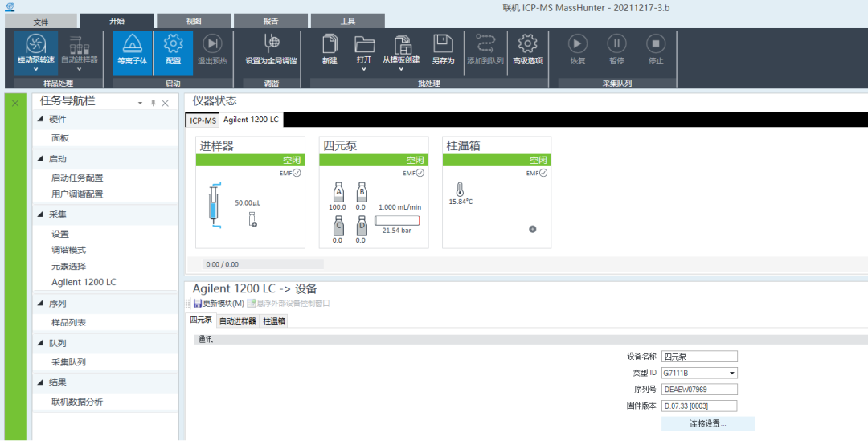Open the task navigation bar options dropdown
The width and height of the screenshot is (868, 441).
point(140,104)
